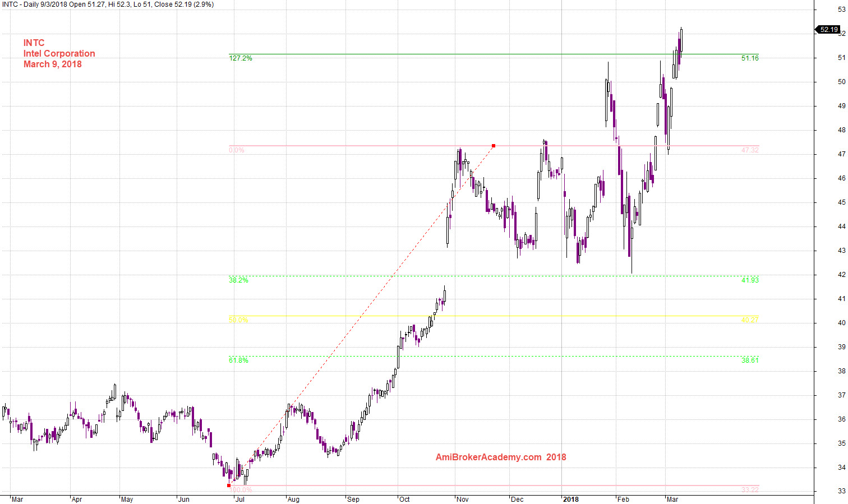Click the 45 tick on the price axis
848x504 pixels.
pyautogui.click(x=841, y=202)
